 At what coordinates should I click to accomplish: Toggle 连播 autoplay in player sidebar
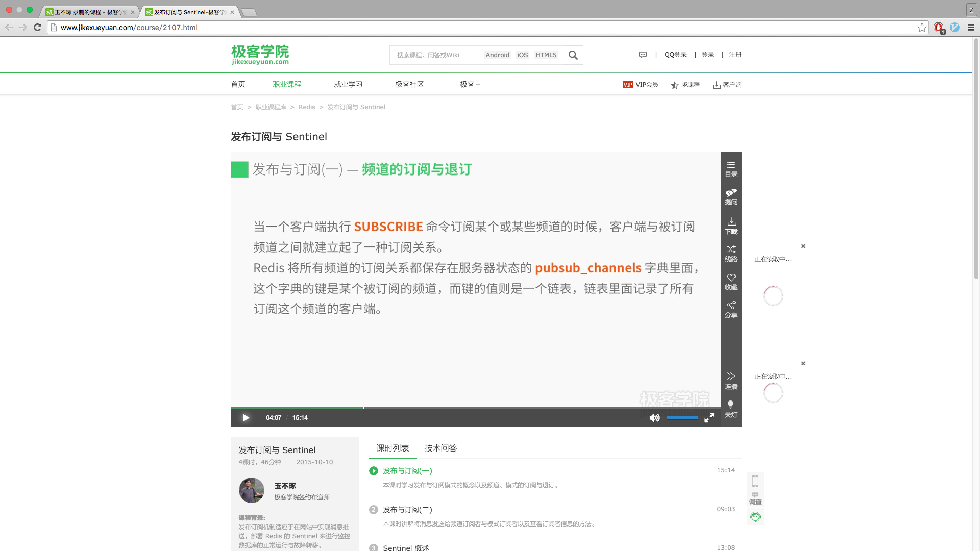click(731, 381)
